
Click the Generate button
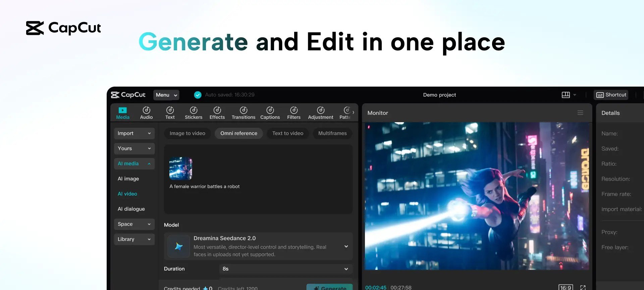pyautogui.click(x=329, y=287)
